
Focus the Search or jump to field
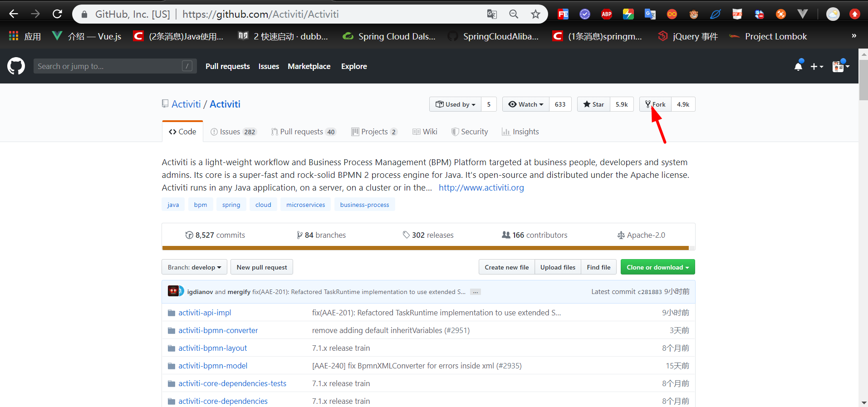pos(115,66)
